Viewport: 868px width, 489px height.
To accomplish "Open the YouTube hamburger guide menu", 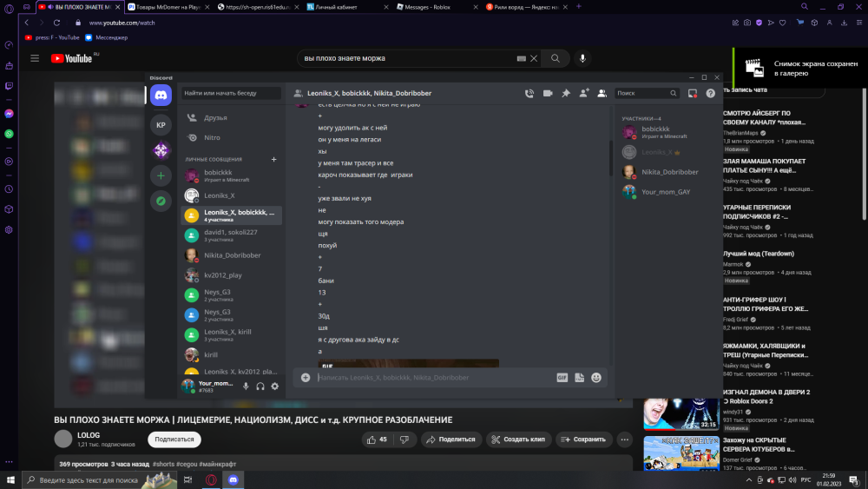I will tap(35, 58).
